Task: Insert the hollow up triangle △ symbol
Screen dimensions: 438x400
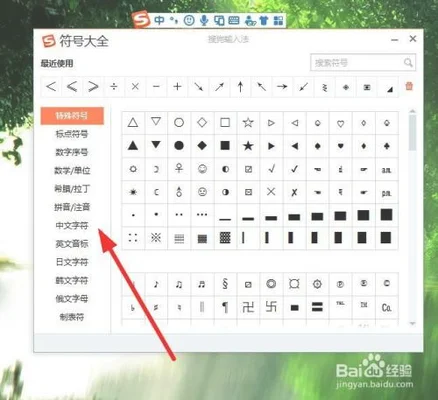Action: (x=133, y=123)
